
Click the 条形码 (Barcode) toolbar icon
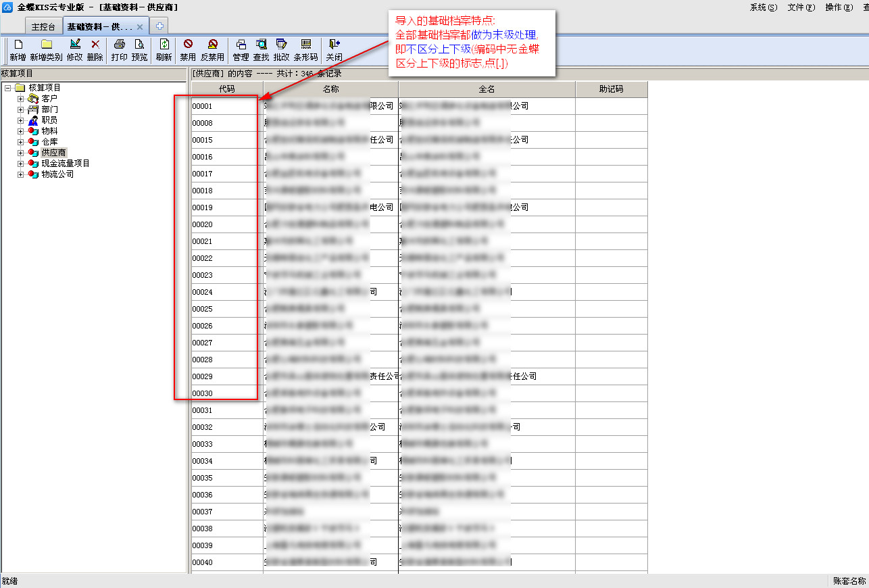(305, 45)
